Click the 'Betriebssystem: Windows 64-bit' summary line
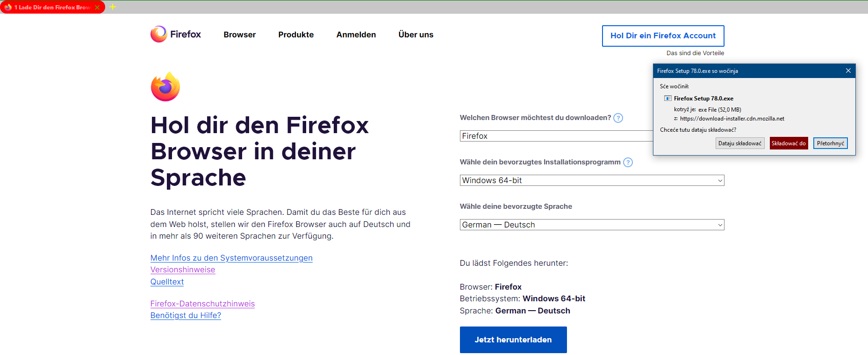Image resolution: width=868 pixels, height=355 pixels. pyautogui.click(x=523, y=298)
